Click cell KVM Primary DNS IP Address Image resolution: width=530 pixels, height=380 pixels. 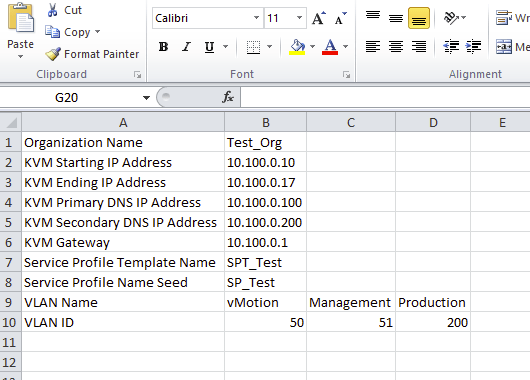coord(123,202)
